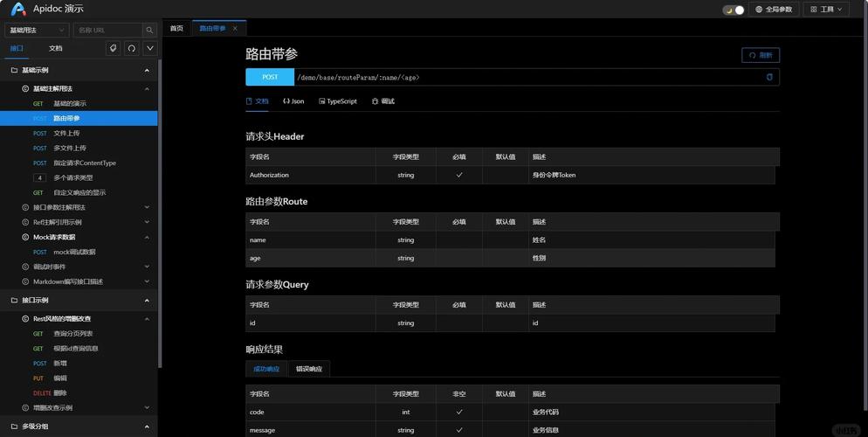Expand the 调试时事件 controller
Image resolution: width=868 pixels, height=437 pixels.
147,267
